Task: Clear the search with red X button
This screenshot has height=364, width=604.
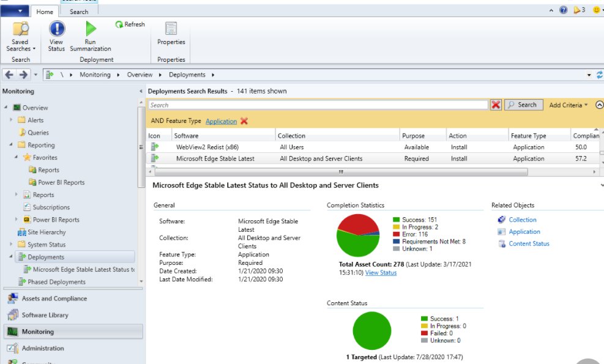Action: [496, 105]
